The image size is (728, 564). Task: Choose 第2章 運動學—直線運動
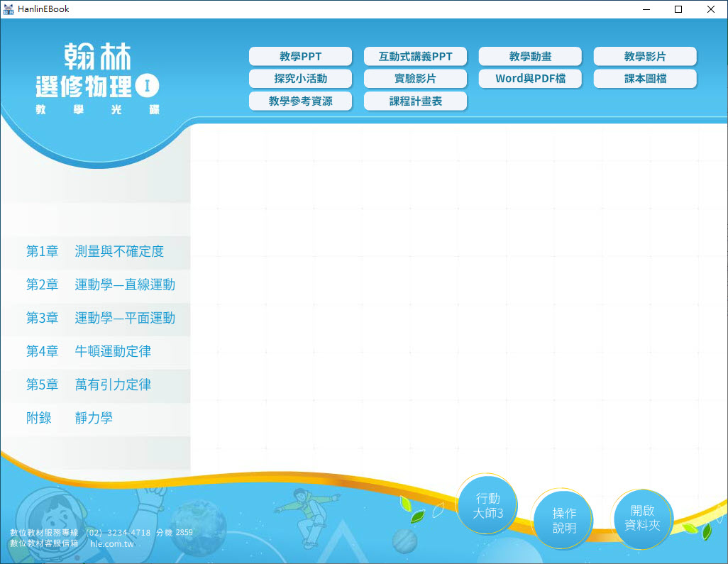[100, 284]
